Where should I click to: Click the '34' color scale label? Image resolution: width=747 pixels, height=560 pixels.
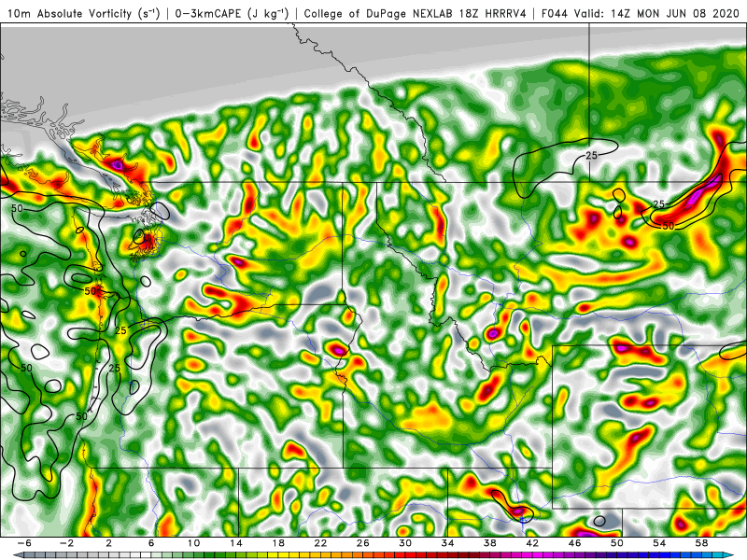pyautogui.click(x=447, y=543)
